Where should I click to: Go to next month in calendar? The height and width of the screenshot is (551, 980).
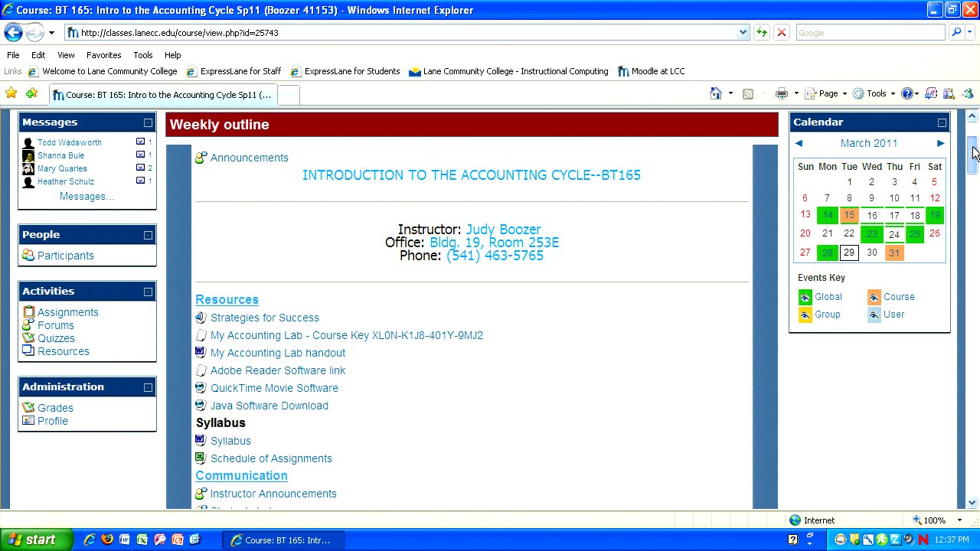point(940,143)
